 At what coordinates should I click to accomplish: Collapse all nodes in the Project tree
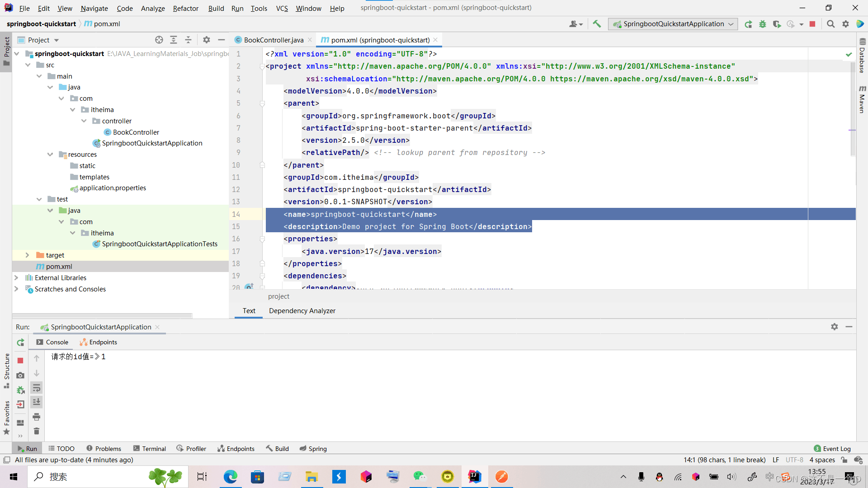pyautogui.click(x=188, y=40)
